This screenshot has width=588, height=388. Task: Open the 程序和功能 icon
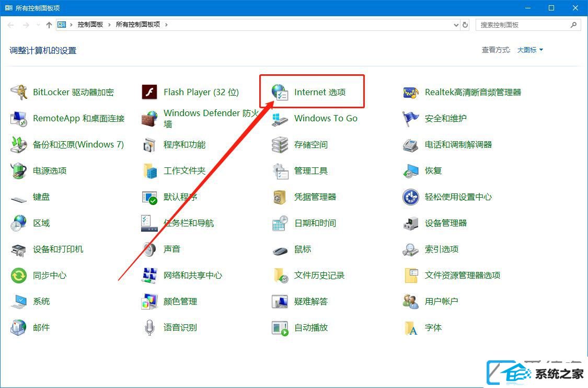click(149, 145)
